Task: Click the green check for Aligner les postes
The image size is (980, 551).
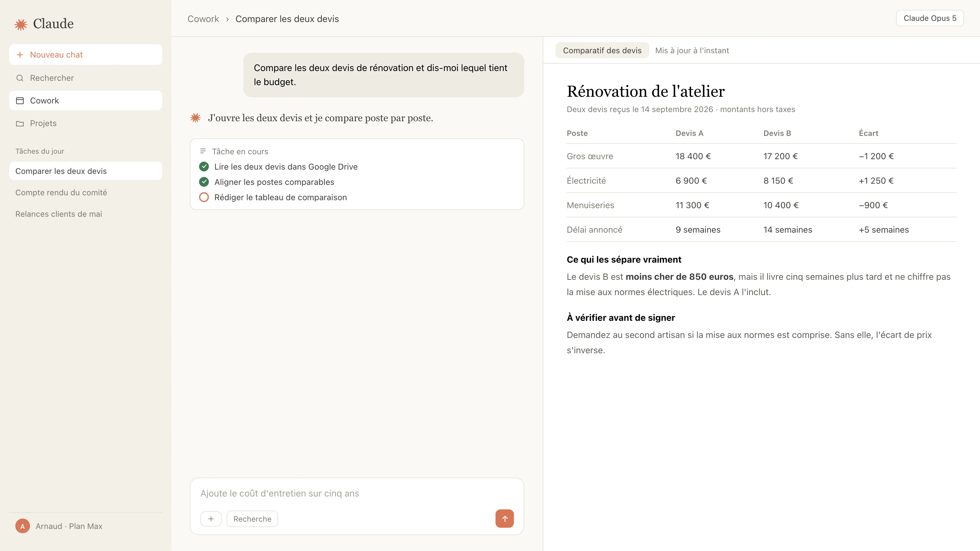Action: [204, 182]
